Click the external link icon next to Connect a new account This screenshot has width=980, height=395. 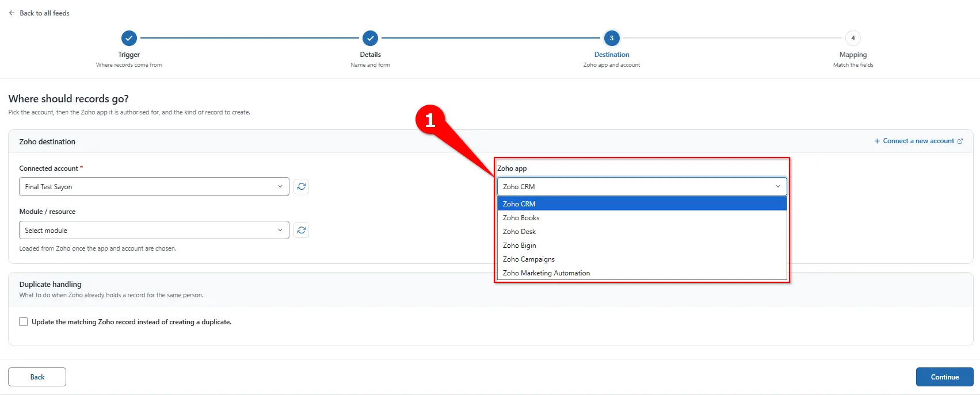click(x=960, y=141)
